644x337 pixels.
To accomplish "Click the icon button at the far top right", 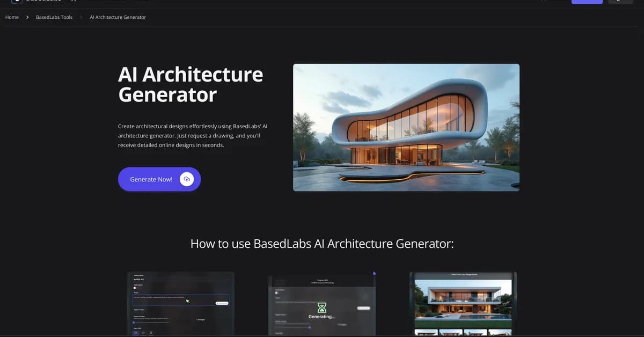I will pyautogui.click(x=620, y=2).
